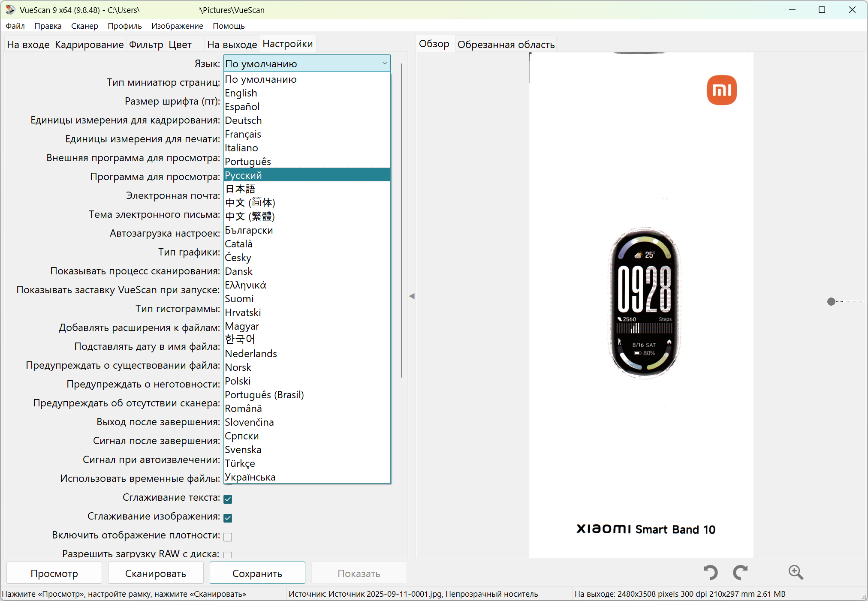
Task: Pick Deutsch from the language dropdown
Action: tap(243, 120)
